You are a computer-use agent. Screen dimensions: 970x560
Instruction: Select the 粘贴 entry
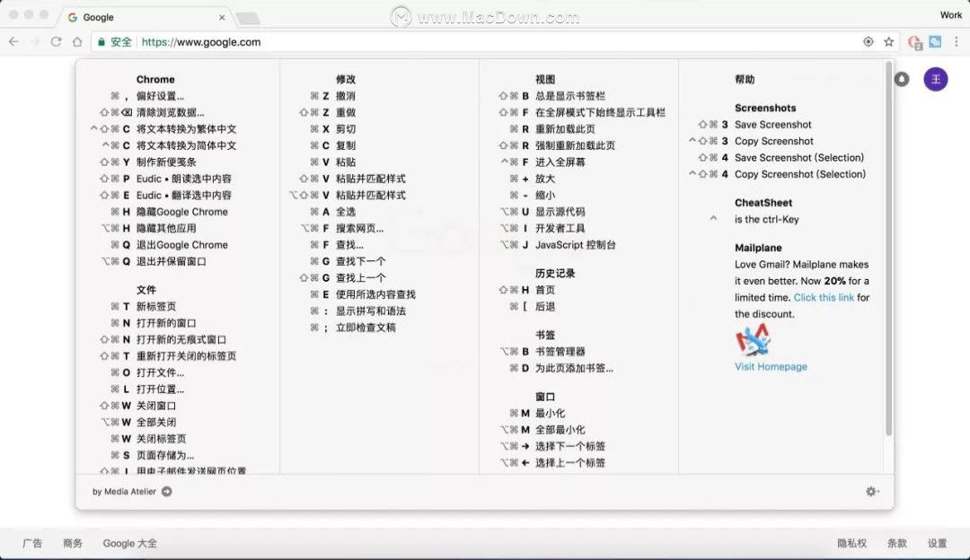click(x=345, y=162)
